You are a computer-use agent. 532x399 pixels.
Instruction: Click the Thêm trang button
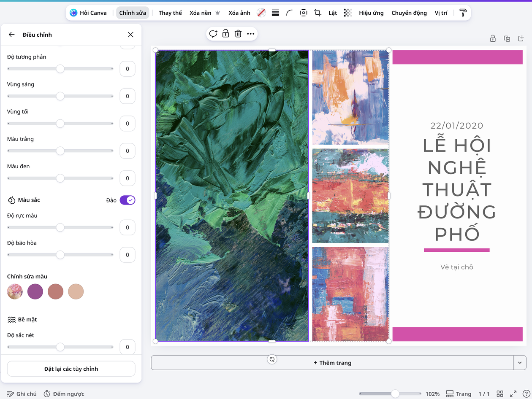tap(332, 363)
